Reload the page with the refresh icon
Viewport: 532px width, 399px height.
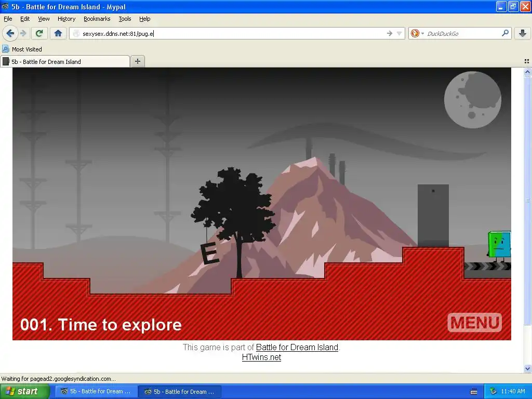point(39,33)
